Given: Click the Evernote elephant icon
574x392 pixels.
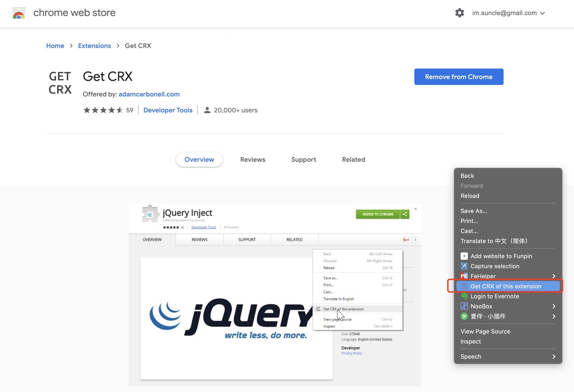Looking at the screenshot, I should (464, 296).
